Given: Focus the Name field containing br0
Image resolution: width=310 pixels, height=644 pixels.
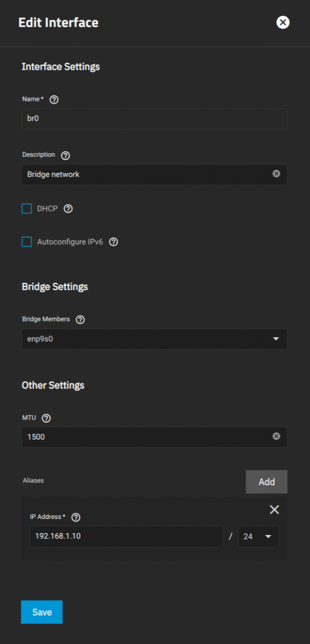Looking at the screenshot, I should [x=154, y=119].
